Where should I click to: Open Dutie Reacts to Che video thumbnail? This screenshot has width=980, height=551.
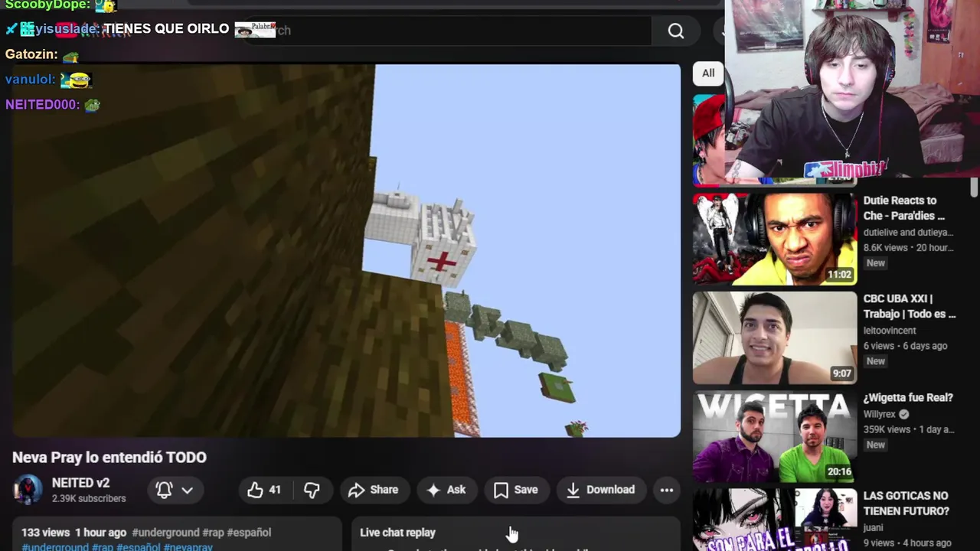(x=774, y=238)
